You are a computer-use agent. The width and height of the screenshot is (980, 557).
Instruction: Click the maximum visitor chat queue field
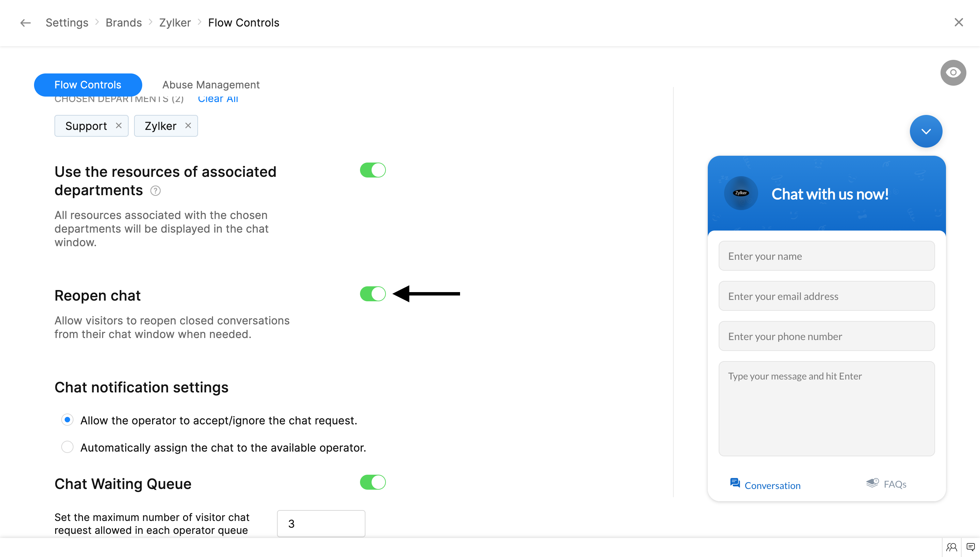coord(321,523)
